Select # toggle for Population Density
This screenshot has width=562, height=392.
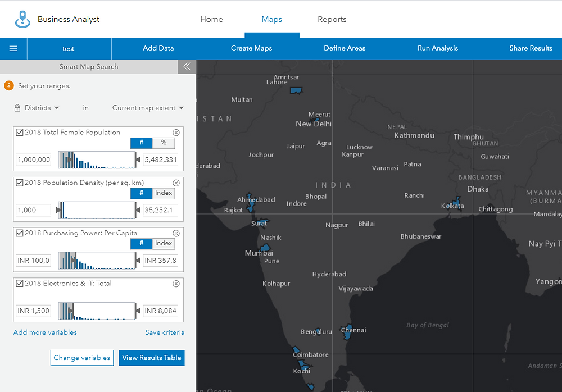[141, 193]
